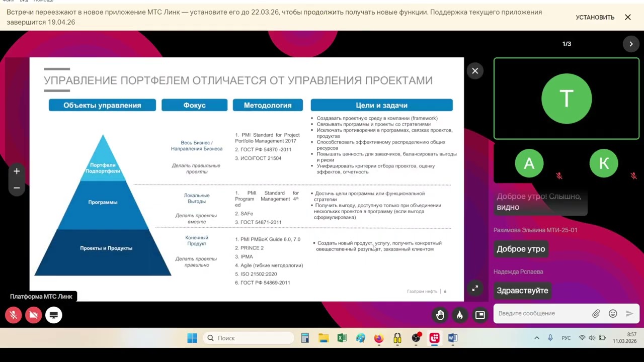Unmute the microphone in meeting controls

(14, 315)
